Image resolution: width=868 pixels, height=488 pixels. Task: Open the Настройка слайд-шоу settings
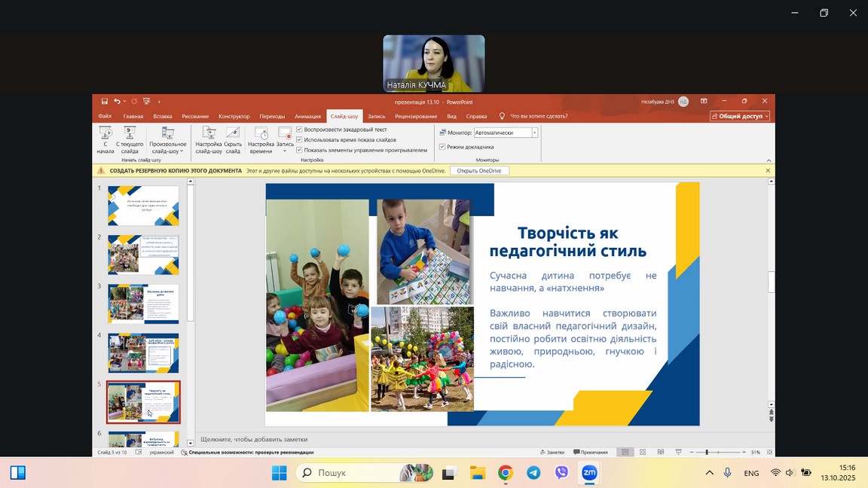[x=209, y=139]
